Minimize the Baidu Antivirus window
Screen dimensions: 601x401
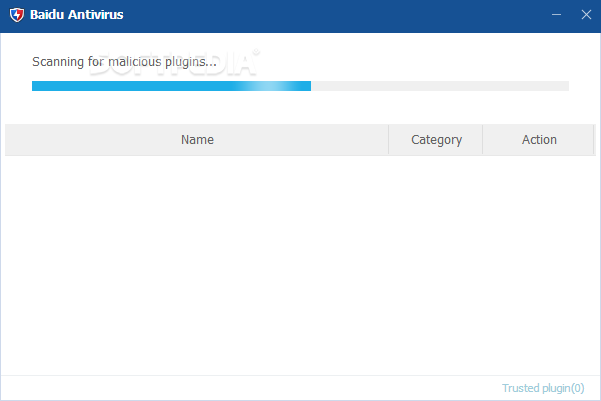click(x=556, y=15)
